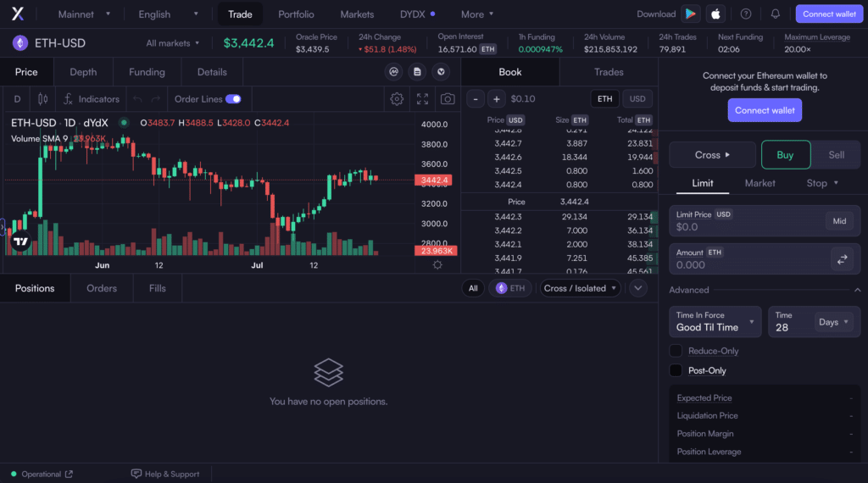Open All markets selector
This screenshot has width=868, height=483.
click(172, 43)
